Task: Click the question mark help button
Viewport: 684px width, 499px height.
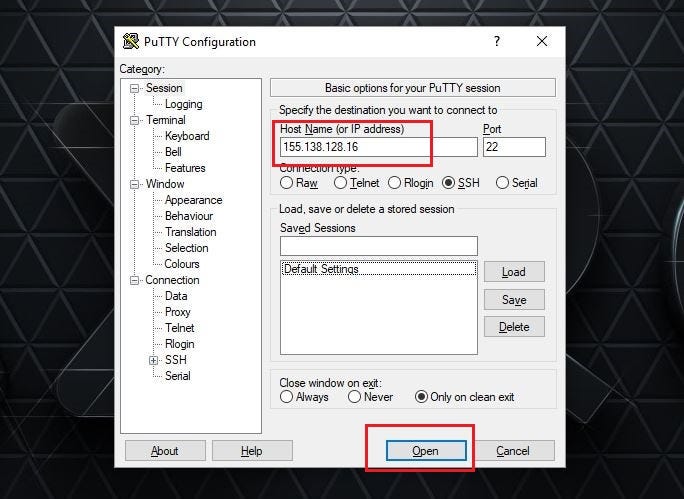Action: coord(497,41)
